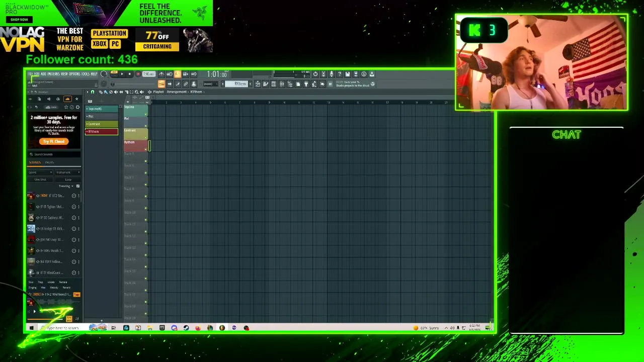Select the Topline#1 pattern in picker
Screen dimensions: 644x362
102,109
